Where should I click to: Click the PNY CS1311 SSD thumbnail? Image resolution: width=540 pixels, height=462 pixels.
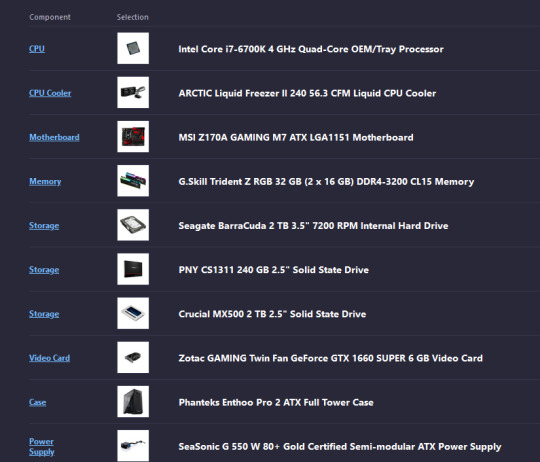point(133,269)
